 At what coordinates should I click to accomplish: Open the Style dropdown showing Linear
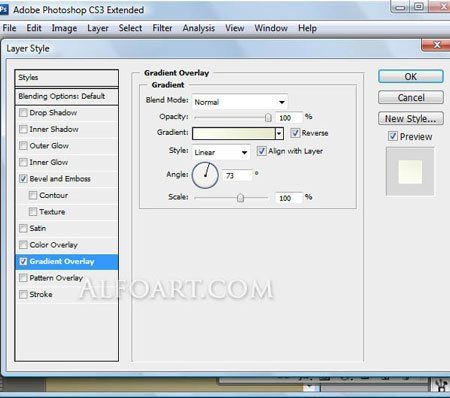tap(221, 152)
